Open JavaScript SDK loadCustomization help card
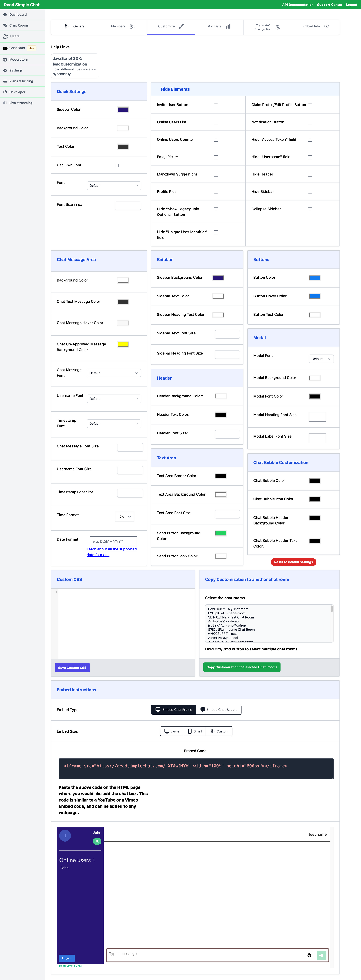The width and height of the screenshot is (361, 980). pyautogui.click(x=75, y=66)
